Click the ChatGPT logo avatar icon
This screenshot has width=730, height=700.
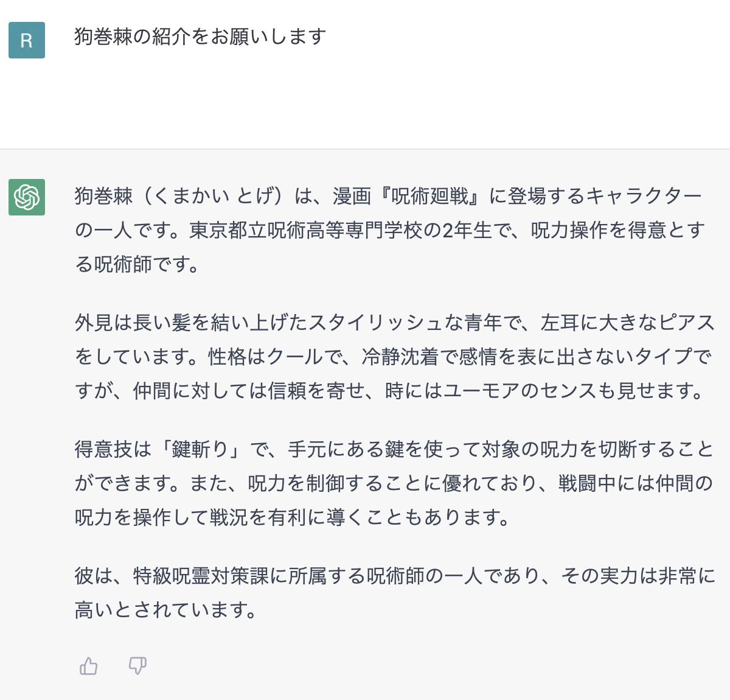(x=27, y=197)
